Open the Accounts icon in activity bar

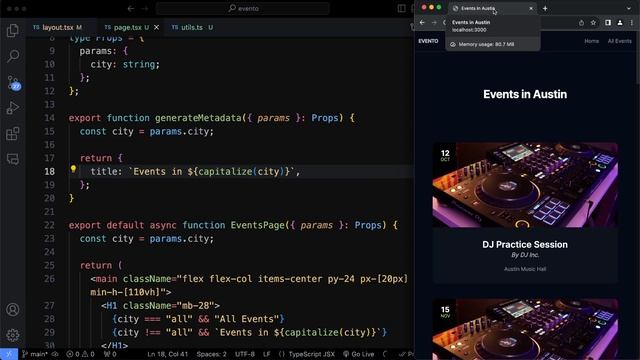(x=13, y=309)
